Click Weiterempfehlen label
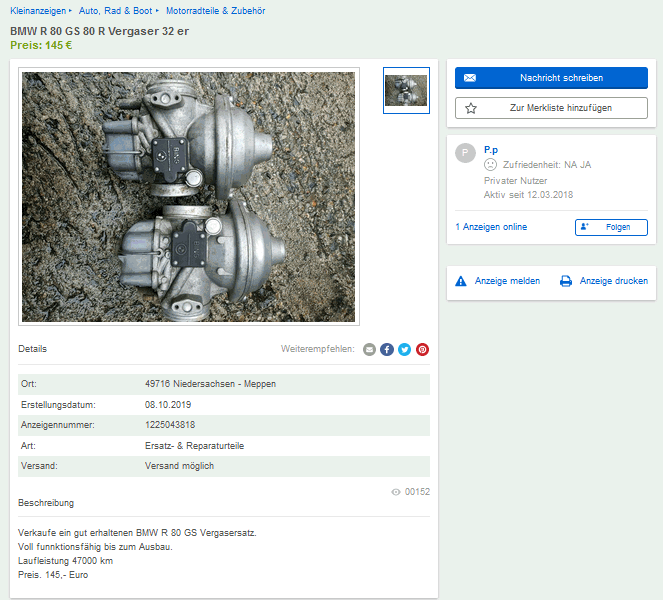This screenshot has width=663, height=600. [318, 349]
